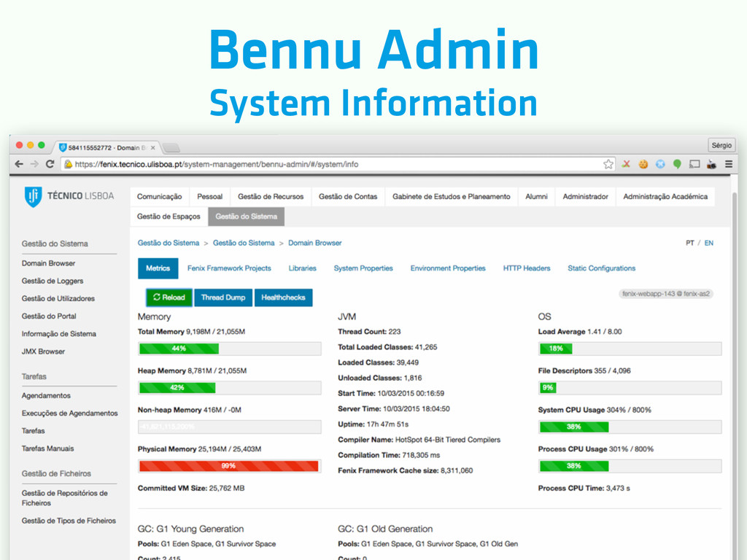Switch to the Metrics tab
747x560 pixels.
point(158,268)
